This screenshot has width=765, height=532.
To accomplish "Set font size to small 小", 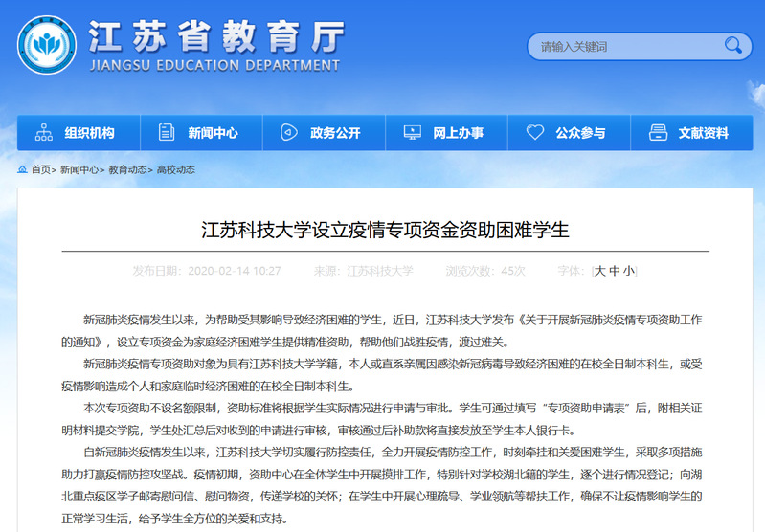I will (x=628, y=271).
